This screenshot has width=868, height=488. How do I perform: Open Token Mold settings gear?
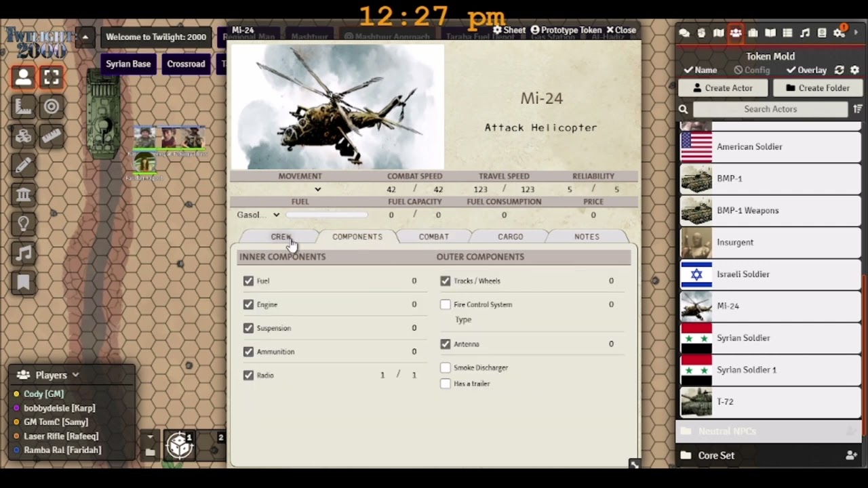click(854, 70)
